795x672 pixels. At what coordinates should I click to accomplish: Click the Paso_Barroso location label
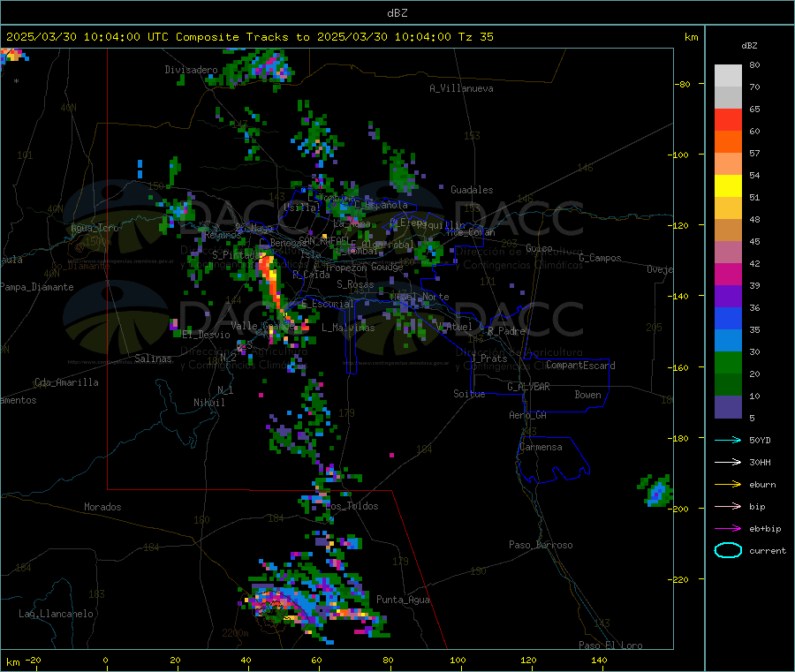[x=541, y=545]
